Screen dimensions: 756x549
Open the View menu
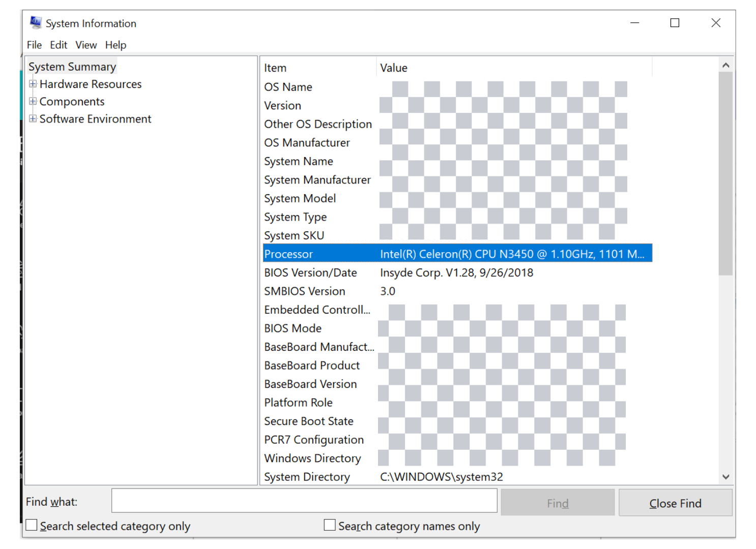(86, 45)
